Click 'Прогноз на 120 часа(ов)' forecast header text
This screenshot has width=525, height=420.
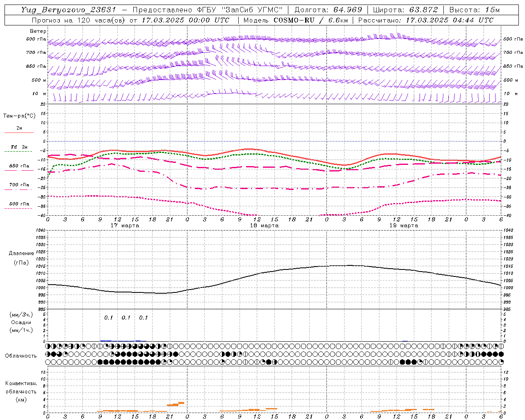(78, 20)
